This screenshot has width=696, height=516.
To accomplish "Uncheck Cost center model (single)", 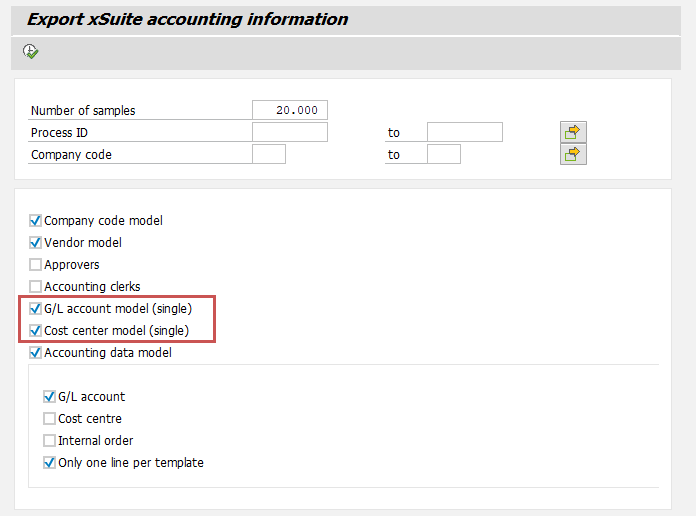I will click(36, 331).
